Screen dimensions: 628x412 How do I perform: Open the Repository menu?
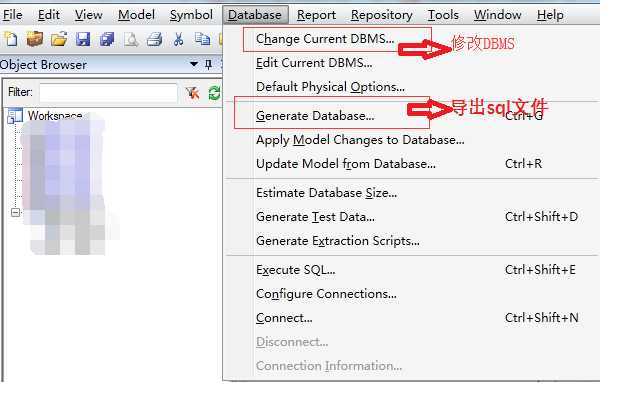coord(382,15)
